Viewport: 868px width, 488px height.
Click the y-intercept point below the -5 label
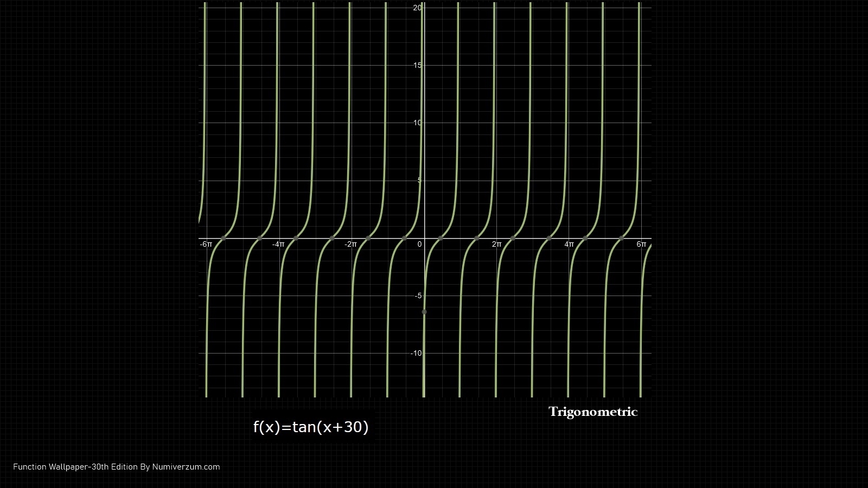[424, 312]
